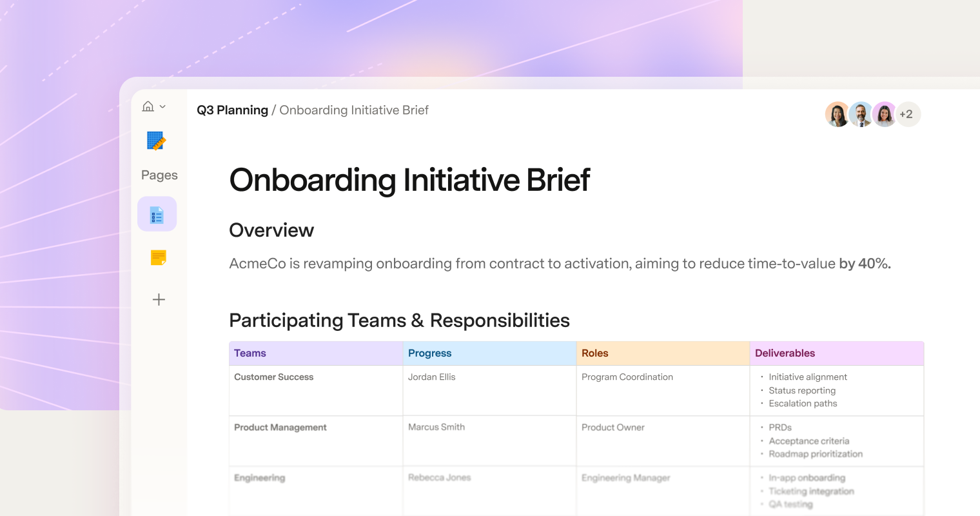Open the Q3 Planning breadcrumb link
The height and width of the screenshot is (516, 980).
[232, 110]
